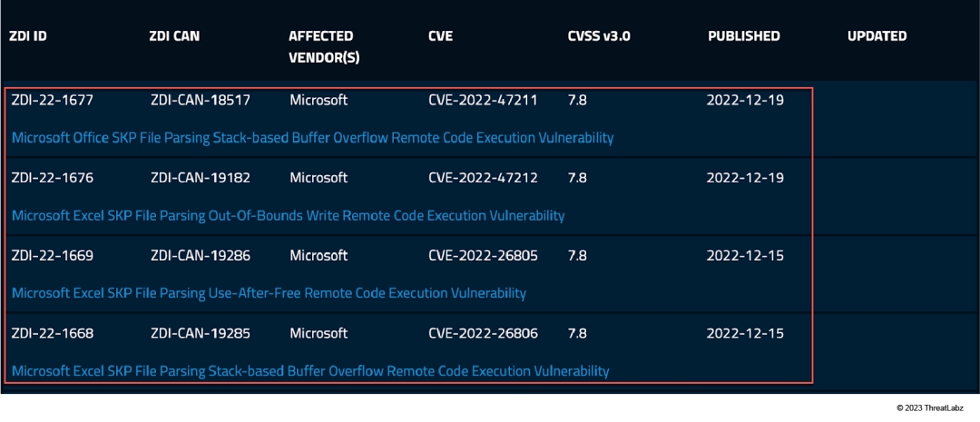
Task: Click the CVSS v3.0 column header
Action: pyautogui.click(x=599, y=36)
